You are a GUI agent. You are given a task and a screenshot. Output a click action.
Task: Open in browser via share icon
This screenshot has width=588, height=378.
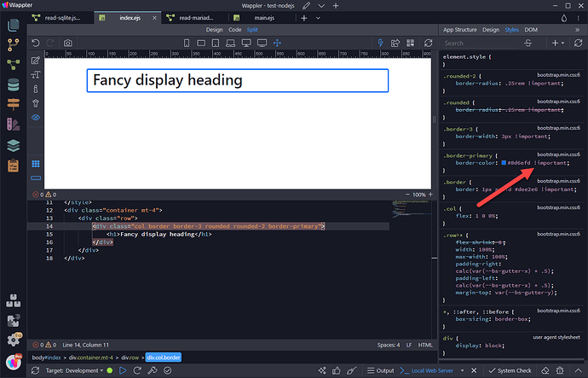tap(395, 43)
